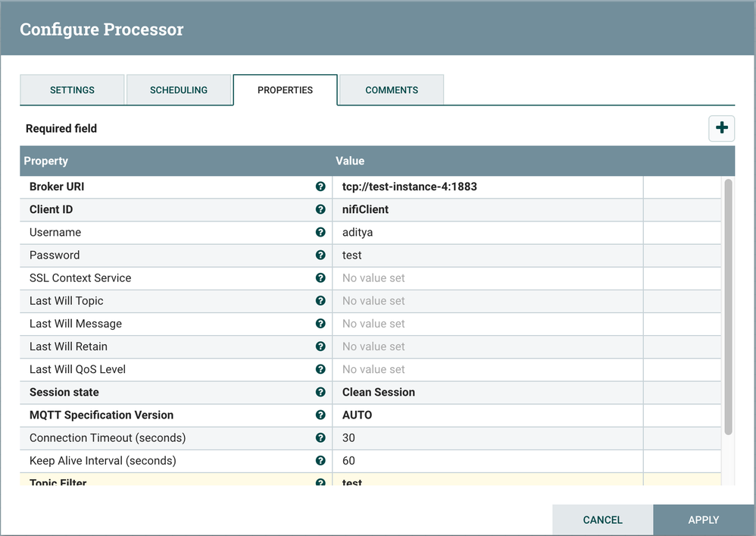Click the add new property plus icon

point(721,128)
